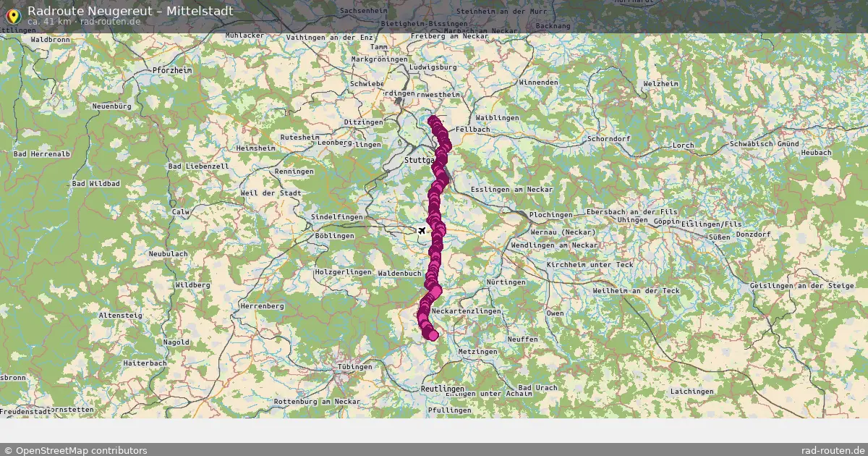
Task: Click the 'Tübingen' map label
Action: click(x=354, y=367)
